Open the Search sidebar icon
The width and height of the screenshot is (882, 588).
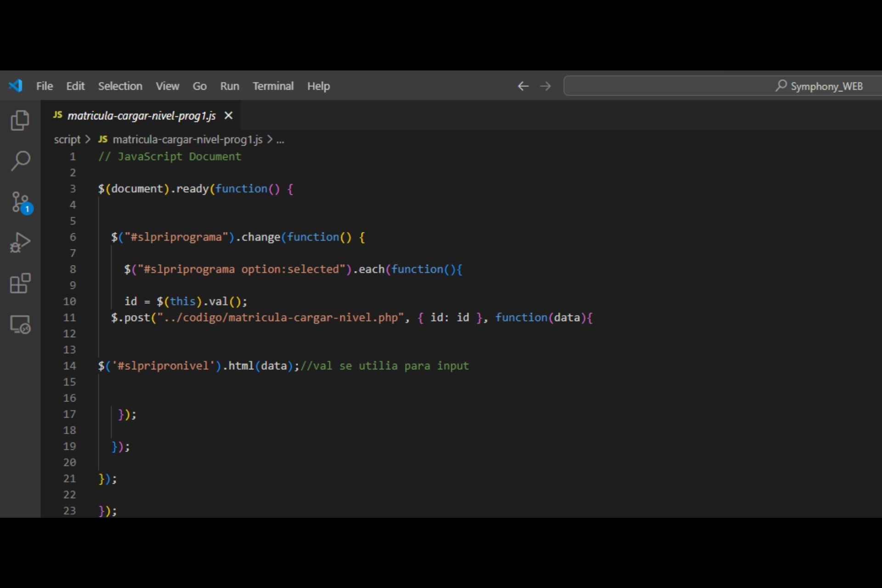20,161
